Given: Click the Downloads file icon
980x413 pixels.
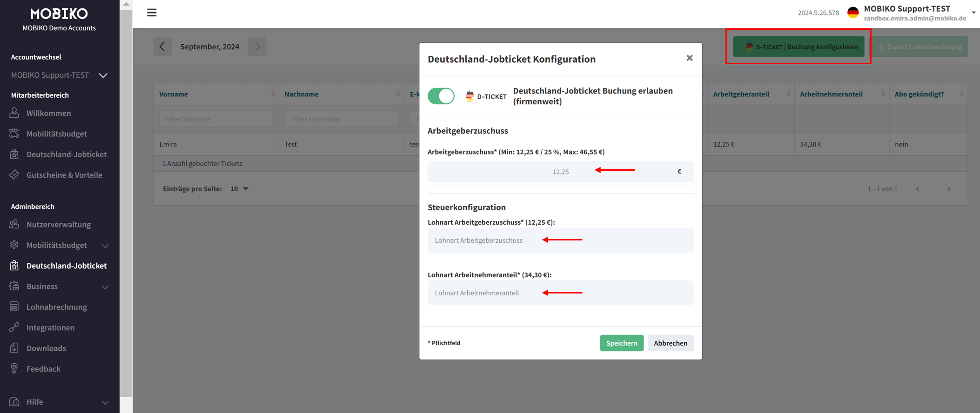Looking at the screenshot, I should pyautogui.click(x=14, y=348).
